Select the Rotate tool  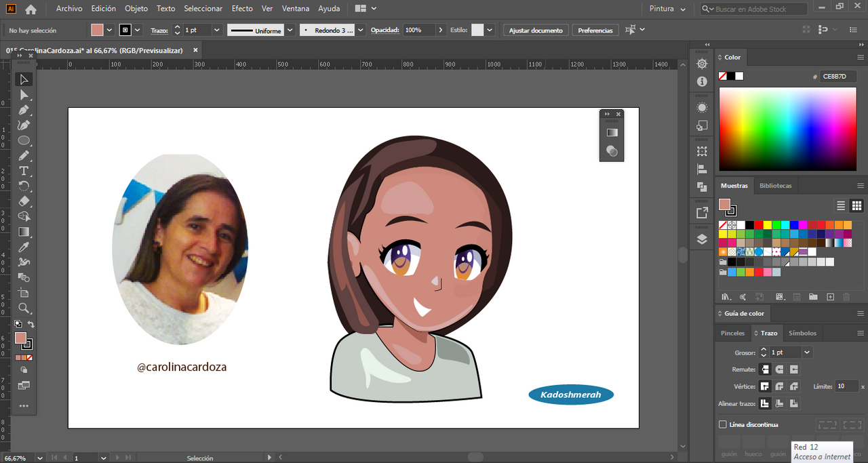[24, 186]
